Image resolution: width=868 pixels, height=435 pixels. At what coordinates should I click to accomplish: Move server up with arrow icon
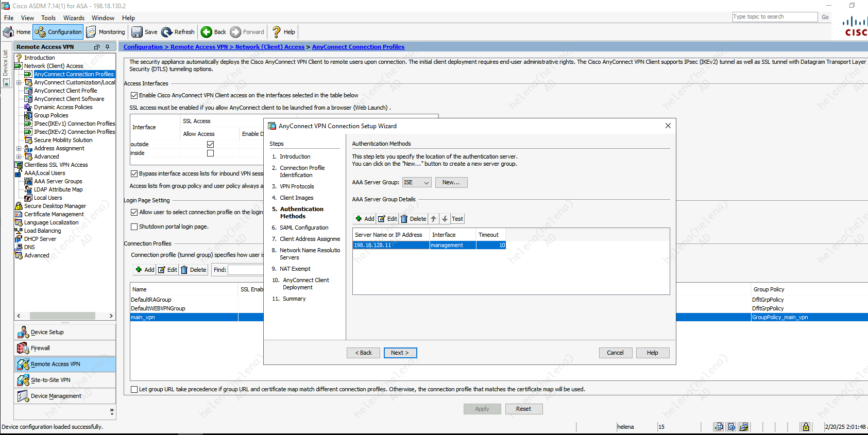[x=434, y=219]
